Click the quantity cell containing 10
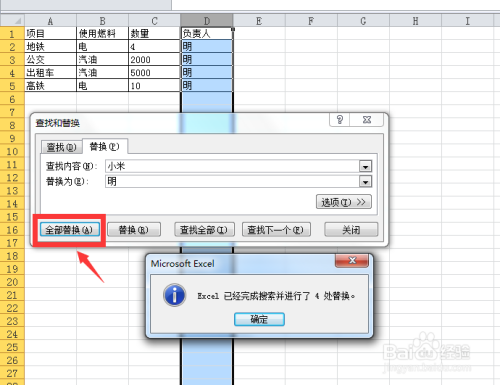This screenshot has width=500, height=385. 154,86
